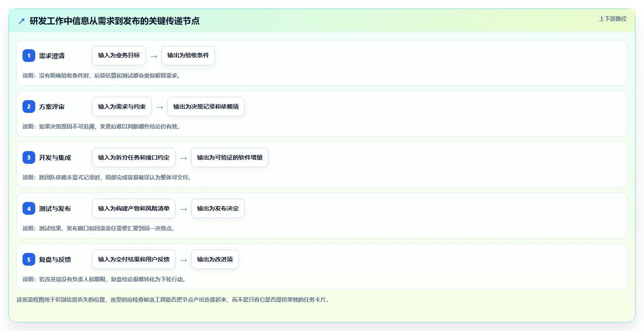Click the 输出为决策记录和依赖项 chip

pos(206,107)
